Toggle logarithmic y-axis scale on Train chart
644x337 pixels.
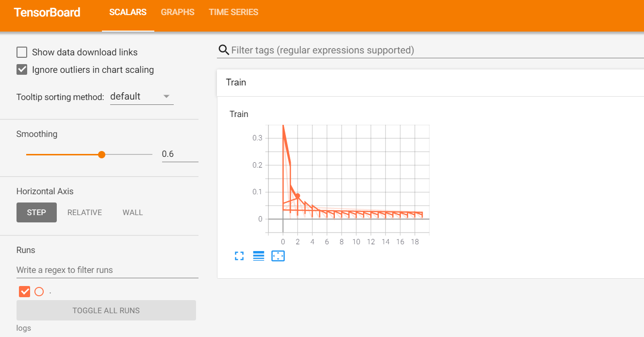(259, 256)
